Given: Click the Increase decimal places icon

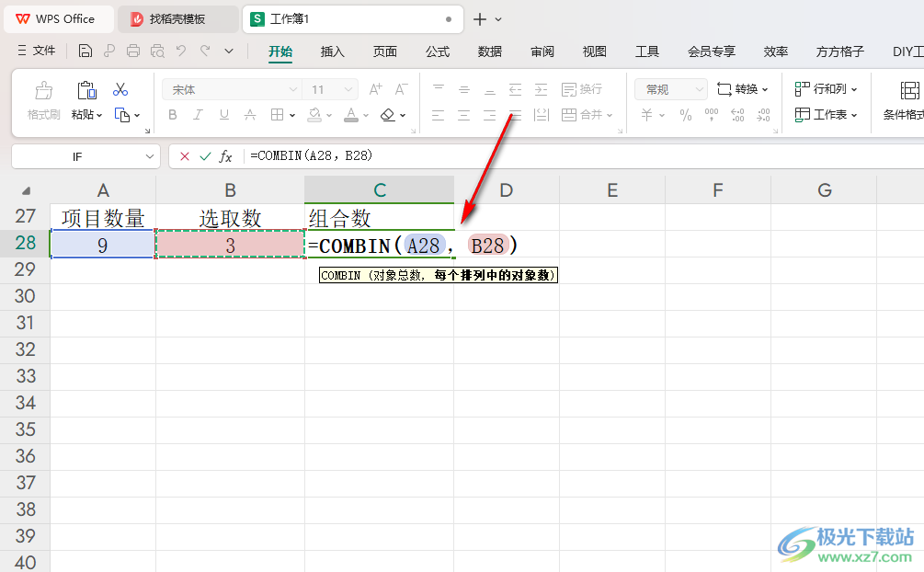Looking at the screenshot, I should pos(737,115).
